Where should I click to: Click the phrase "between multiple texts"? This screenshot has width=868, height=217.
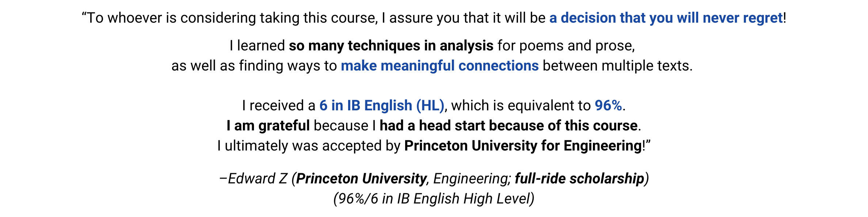(617, 66)
